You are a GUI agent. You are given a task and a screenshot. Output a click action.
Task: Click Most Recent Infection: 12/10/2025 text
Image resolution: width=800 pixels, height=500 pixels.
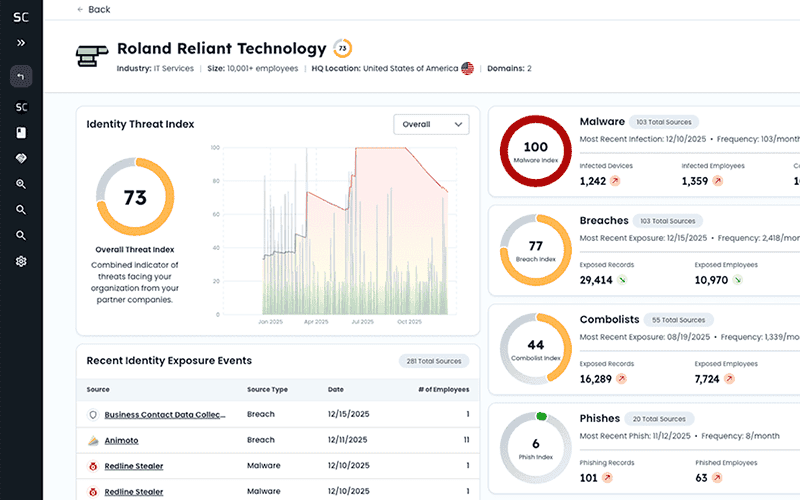(x=643, y=139)
